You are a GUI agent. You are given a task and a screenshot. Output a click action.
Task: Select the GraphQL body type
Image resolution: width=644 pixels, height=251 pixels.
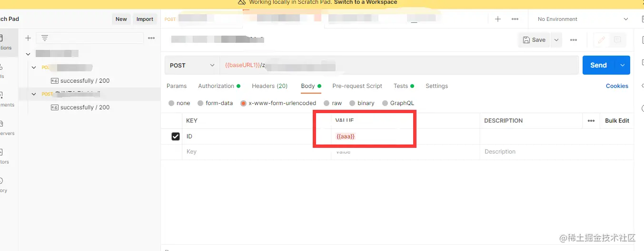(398, 103)
